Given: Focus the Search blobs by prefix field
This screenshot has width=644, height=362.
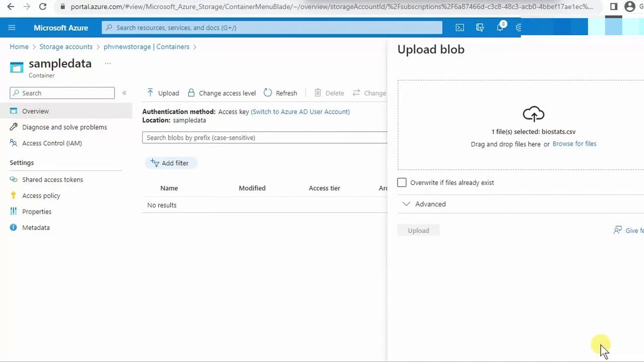Looking at the screenshot, I should coord(265,138).
